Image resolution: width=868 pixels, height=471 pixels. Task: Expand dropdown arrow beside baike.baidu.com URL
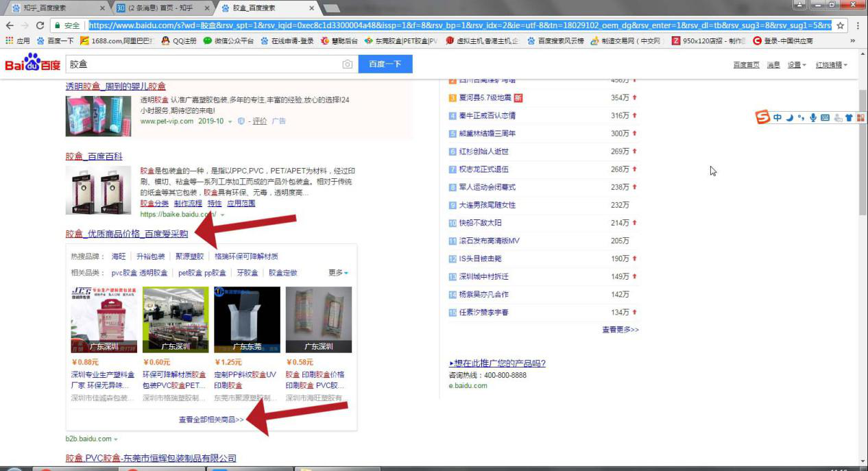[x=222, y=215]
